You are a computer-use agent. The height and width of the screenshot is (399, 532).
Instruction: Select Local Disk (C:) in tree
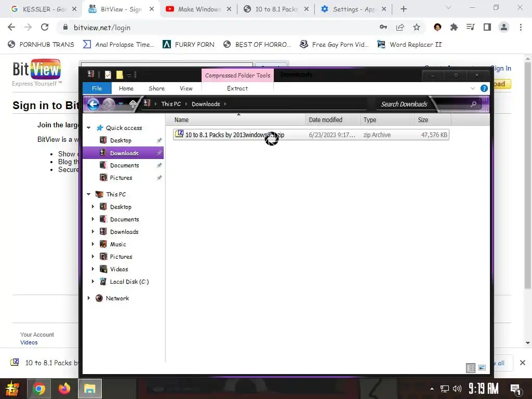coord(129,282)
